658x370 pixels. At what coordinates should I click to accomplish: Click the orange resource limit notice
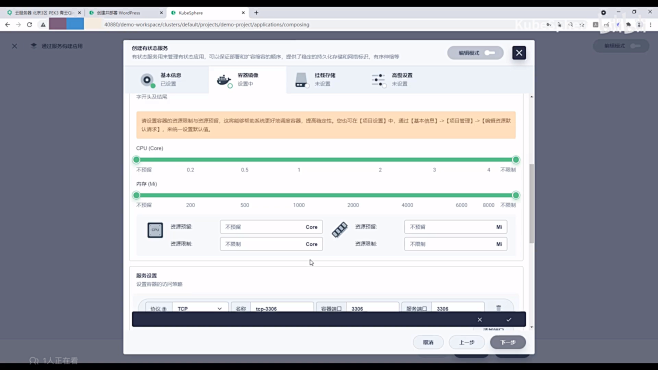tap(326, 125)
